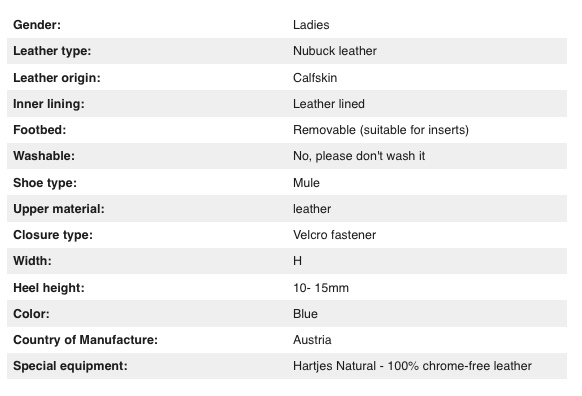Click the Washable label

coord(44,156)
